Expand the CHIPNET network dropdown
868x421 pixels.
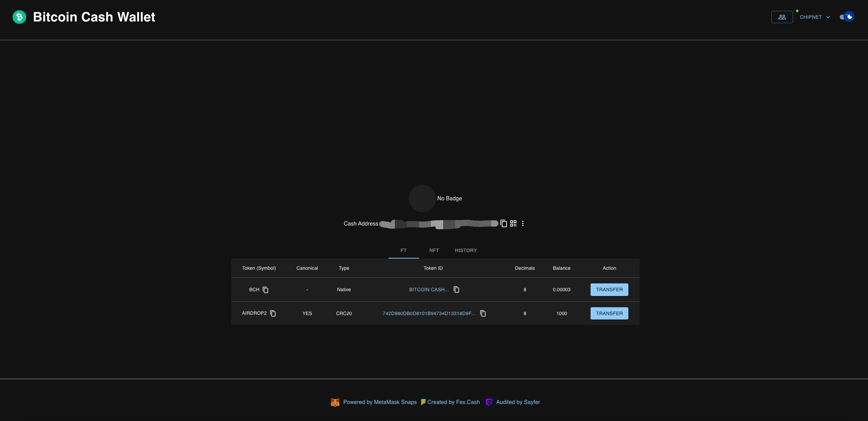click(811, 17)
